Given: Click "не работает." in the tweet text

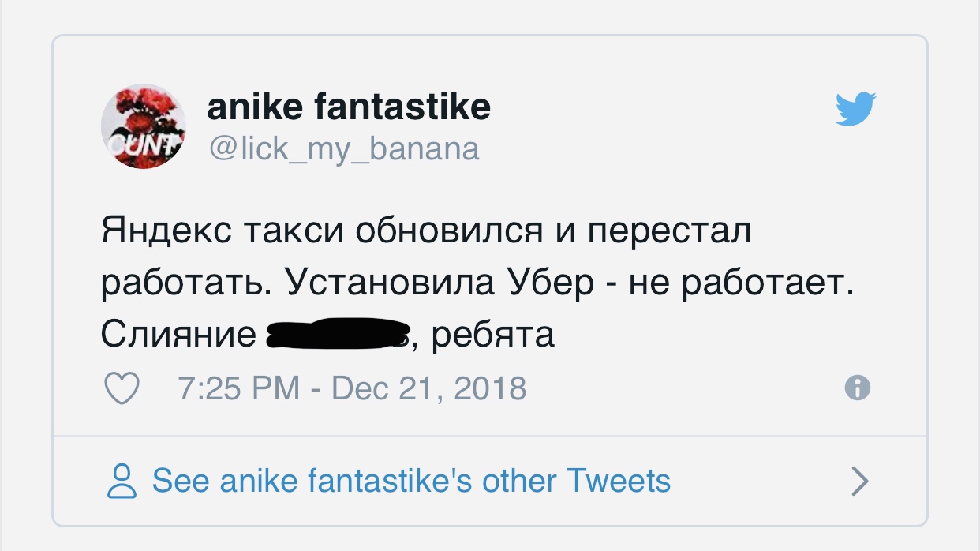Looking at the screenshot, I should coord(742,283).
